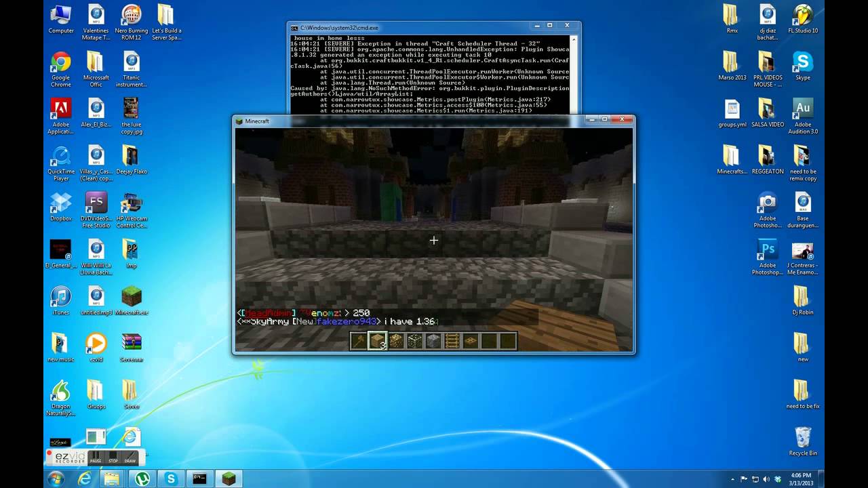Open the Dropbox desktop shortcut
This screenshot has height=488, width=868.
click(x=61, y=207)
